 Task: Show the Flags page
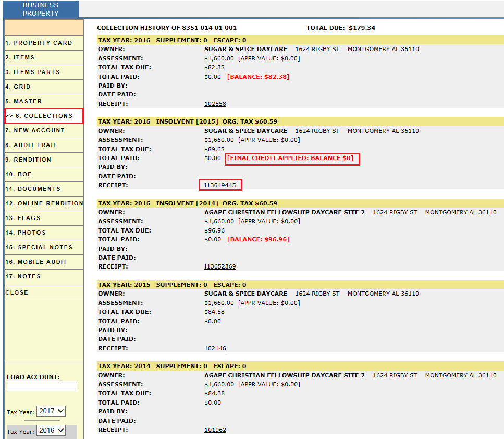(x=44, y=218)
